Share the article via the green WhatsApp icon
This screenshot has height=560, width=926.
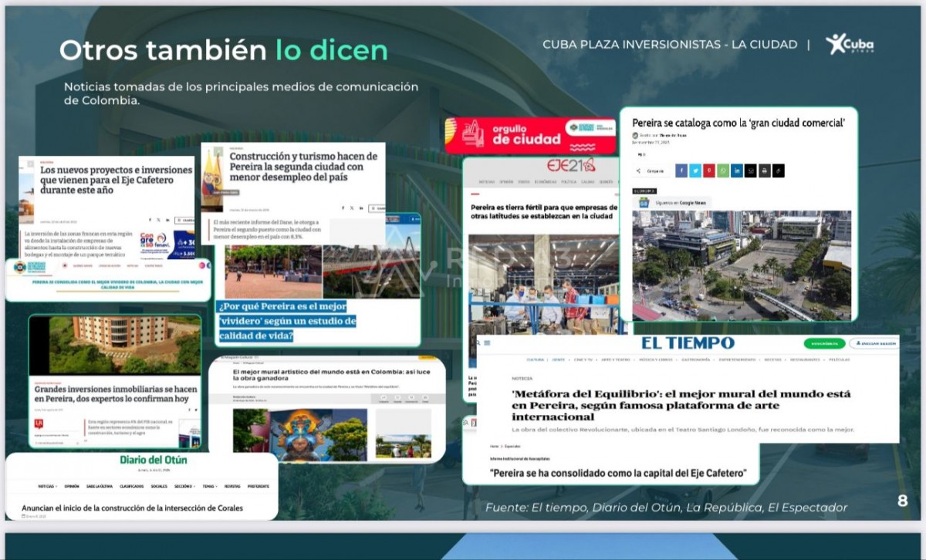tap(723, 170)
